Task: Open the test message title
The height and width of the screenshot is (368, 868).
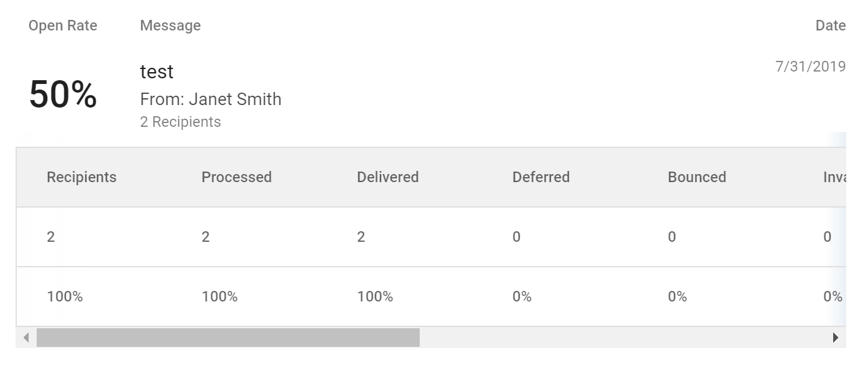Action: click(x=157, y=71)
